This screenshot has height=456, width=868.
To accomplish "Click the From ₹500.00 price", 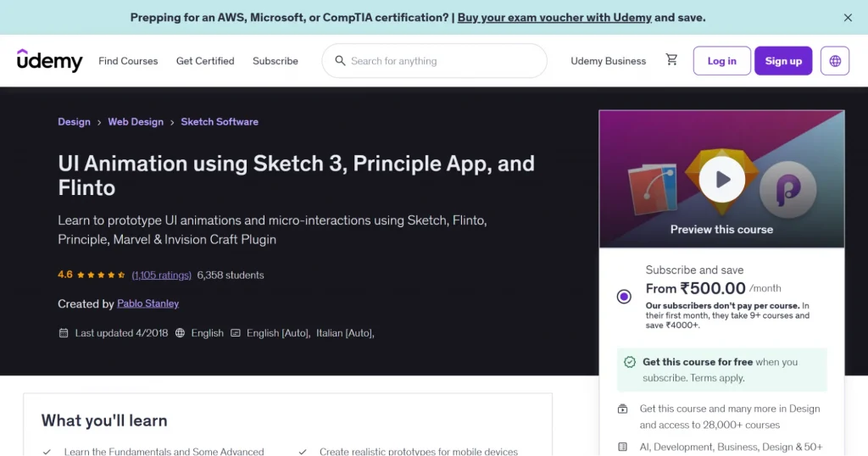I will click(x=695, y=288).
